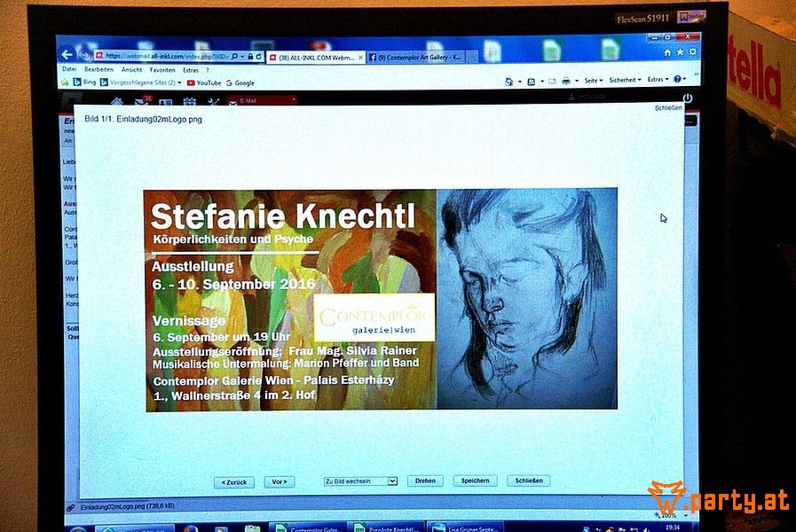796x532 pixels.
Task: Expand Vorgeschlagene Sites dropdown
Action: tap(179, 82)
